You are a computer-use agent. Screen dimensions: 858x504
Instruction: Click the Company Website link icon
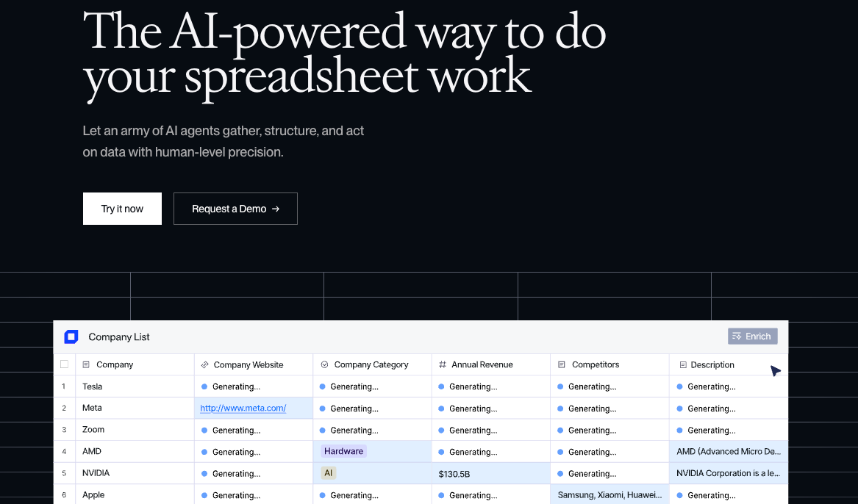pyautogui.click(x=204, y=364)
